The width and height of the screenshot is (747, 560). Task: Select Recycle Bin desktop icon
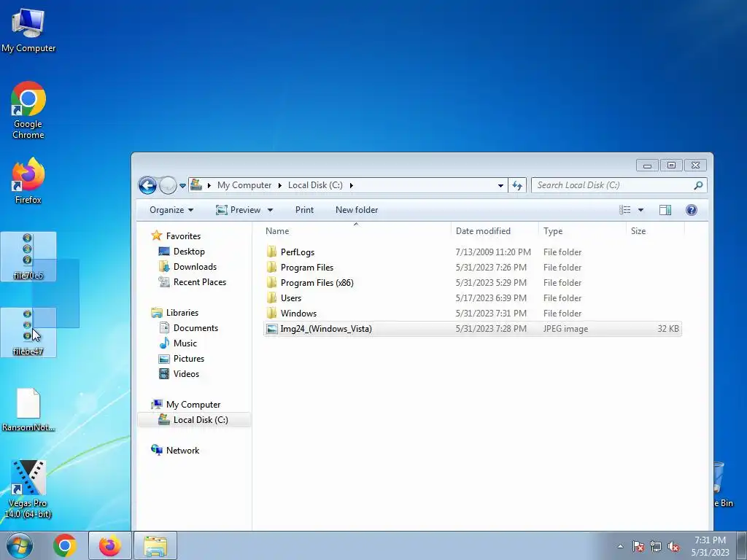click(723, 485)
